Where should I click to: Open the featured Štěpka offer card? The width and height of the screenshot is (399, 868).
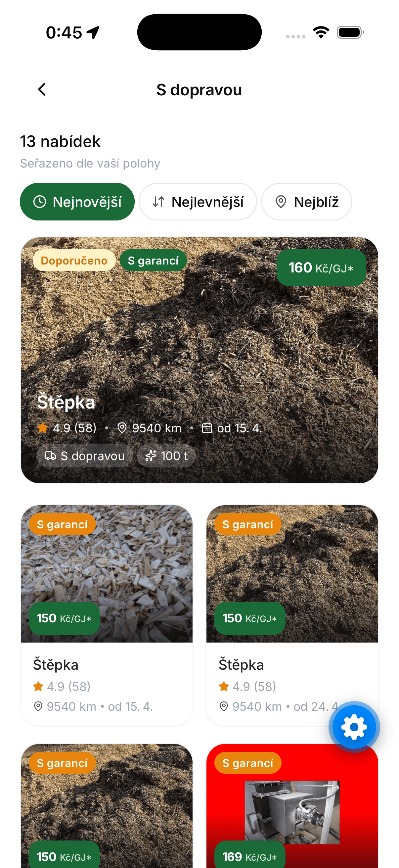pos(199,360)
